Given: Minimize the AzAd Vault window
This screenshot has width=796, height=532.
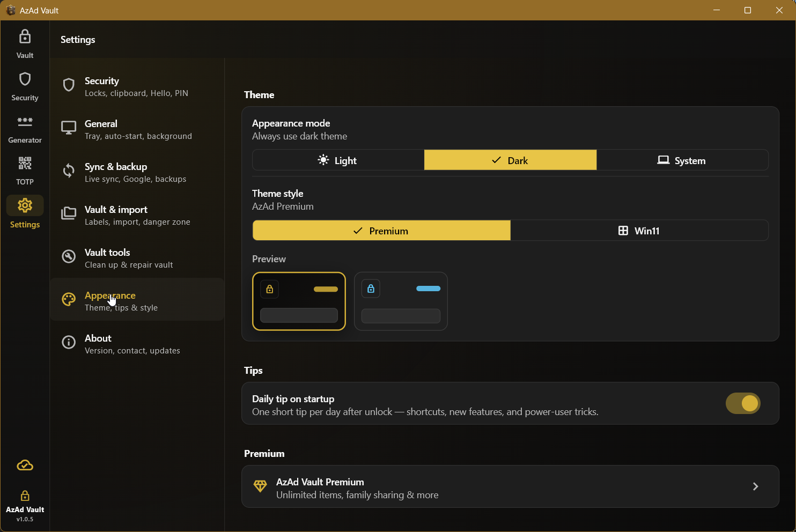Looking at the screenshot, I should click(x=717, y=10).
